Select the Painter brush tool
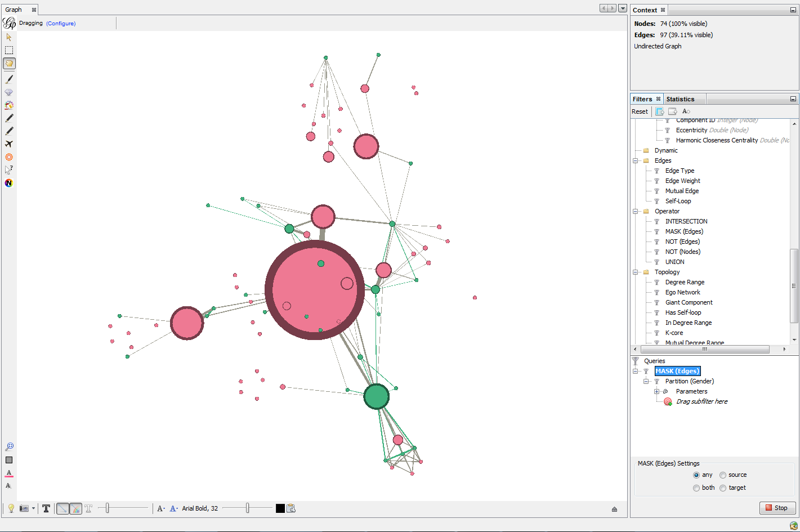800x532 pixels. pos(9,79)
